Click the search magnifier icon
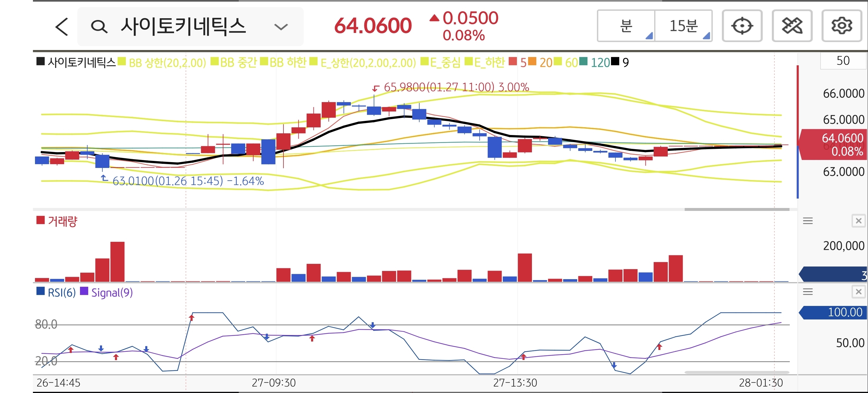Screen dimensions: 868x393 coord(99,27)
